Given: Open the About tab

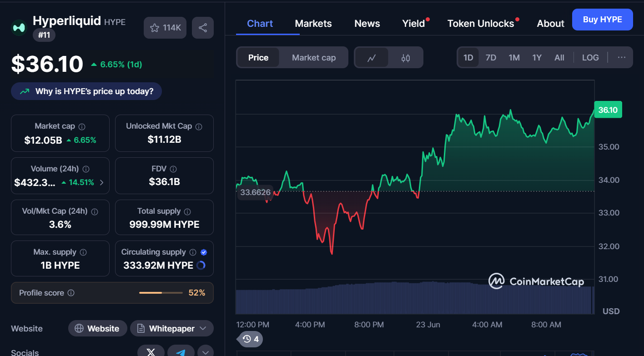Looking at the screenshot, I should pos(550,24).
